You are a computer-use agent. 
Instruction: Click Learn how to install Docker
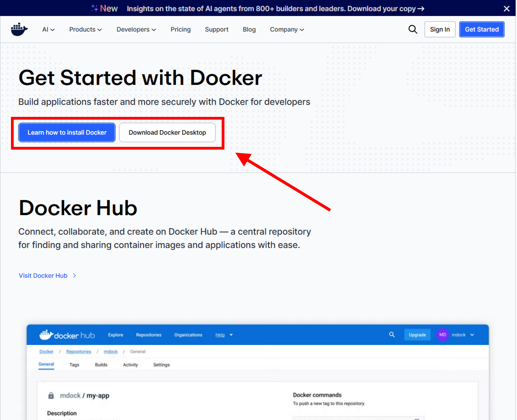[67, 133]
